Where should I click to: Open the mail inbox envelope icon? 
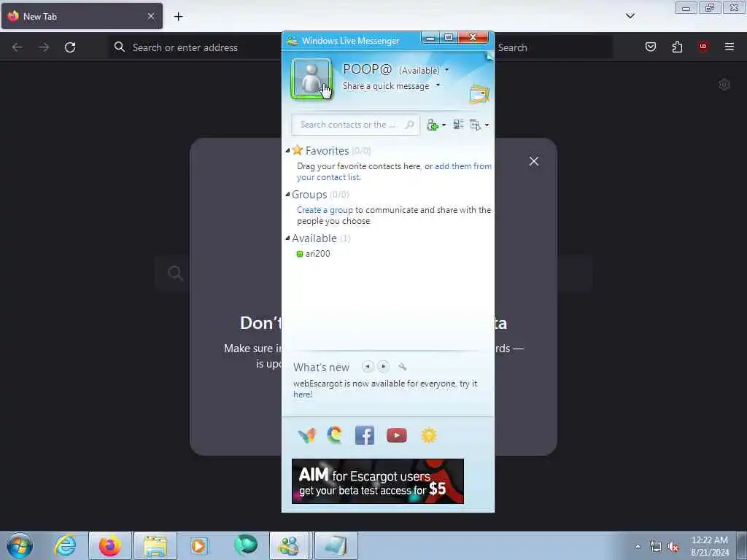point(479,94)
